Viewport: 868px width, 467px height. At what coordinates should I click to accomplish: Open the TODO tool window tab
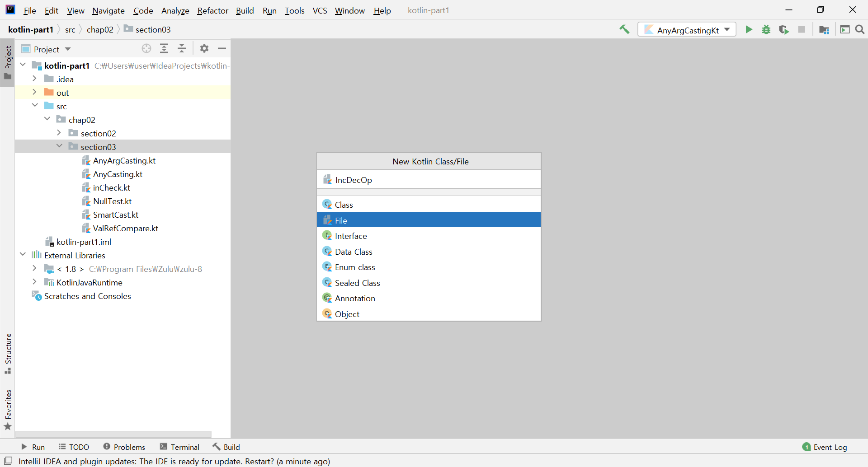[74, 447]
